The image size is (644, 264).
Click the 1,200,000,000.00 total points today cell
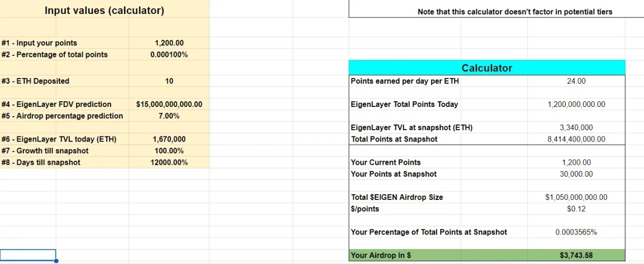(576, 104)
